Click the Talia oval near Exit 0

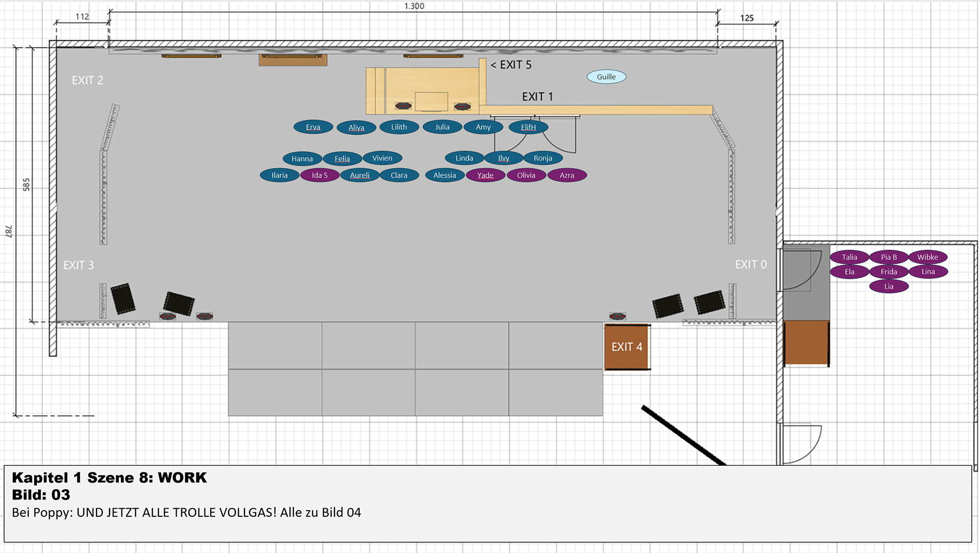point(849,257)
